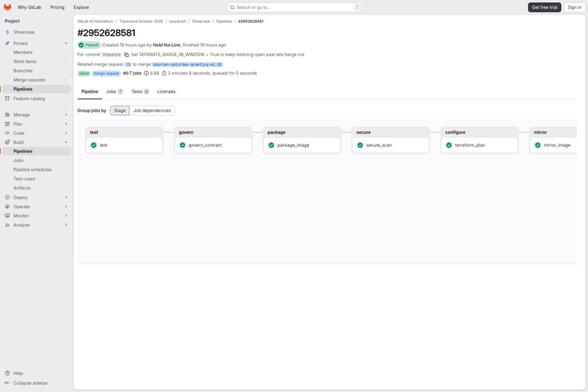
Task: Open the Explore menu item
Action: 81,7
